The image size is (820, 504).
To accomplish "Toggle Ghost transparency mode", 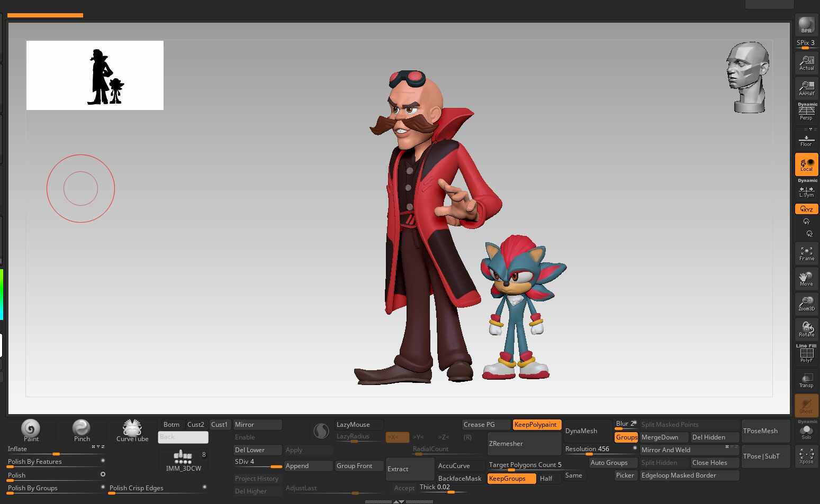I will 806,405.
